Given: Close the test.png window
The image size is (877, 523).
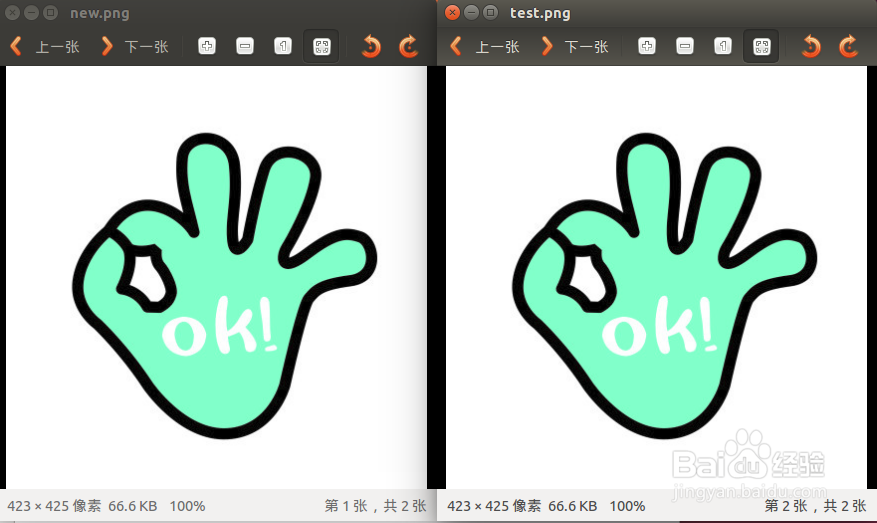Looking at the screenshot, I should [452, 12].
